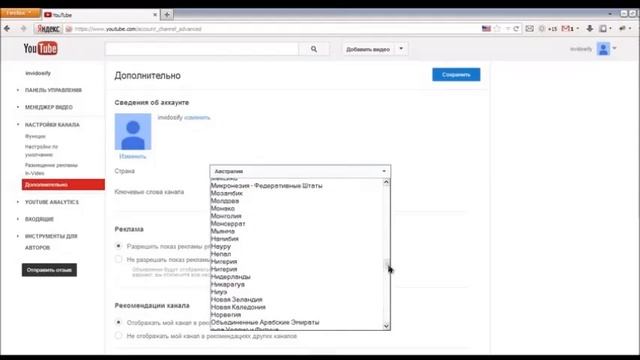This screenshot has width=640, height=360.
Task: Choose Непал in the country list
Action: click(221, 254)
